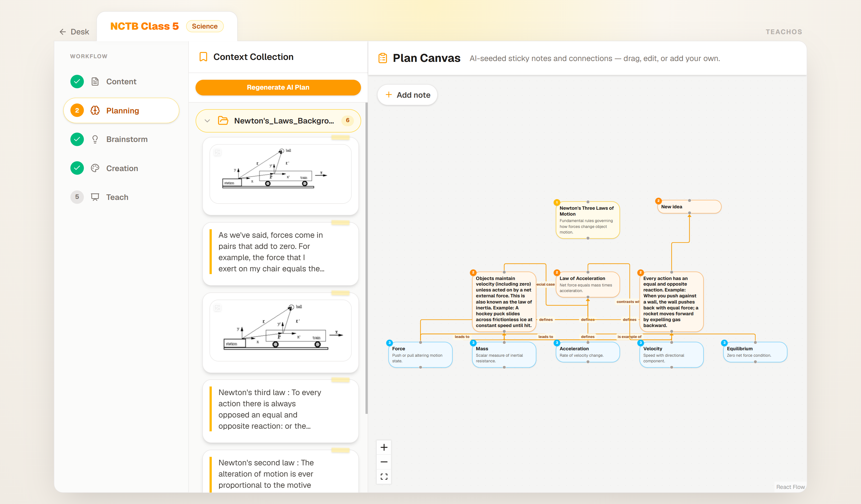Screen dimensions: 861x504
Task: Select the Every action has reaction note
Action: point(671,302)
